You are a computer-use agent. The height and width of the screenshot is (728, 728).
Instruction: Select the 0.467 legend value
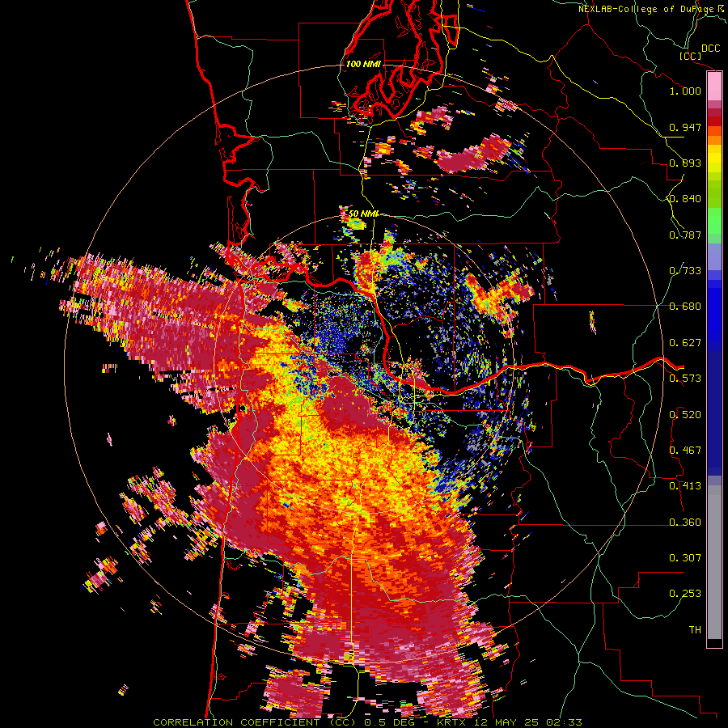[x=685, y=451]
